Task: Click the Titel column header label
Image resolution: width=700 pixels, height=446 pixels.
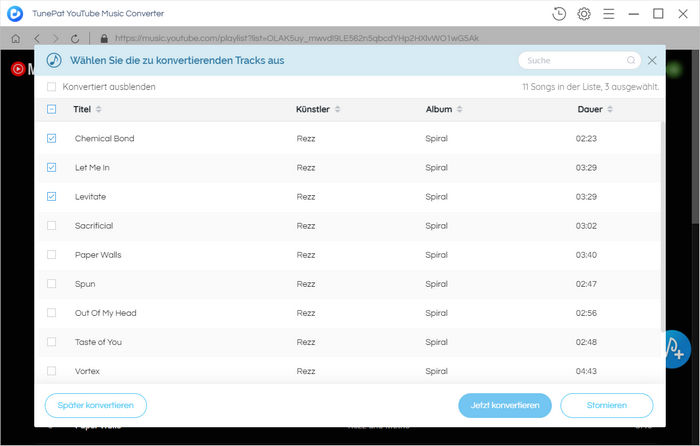Action: click(x=82, y=109)
